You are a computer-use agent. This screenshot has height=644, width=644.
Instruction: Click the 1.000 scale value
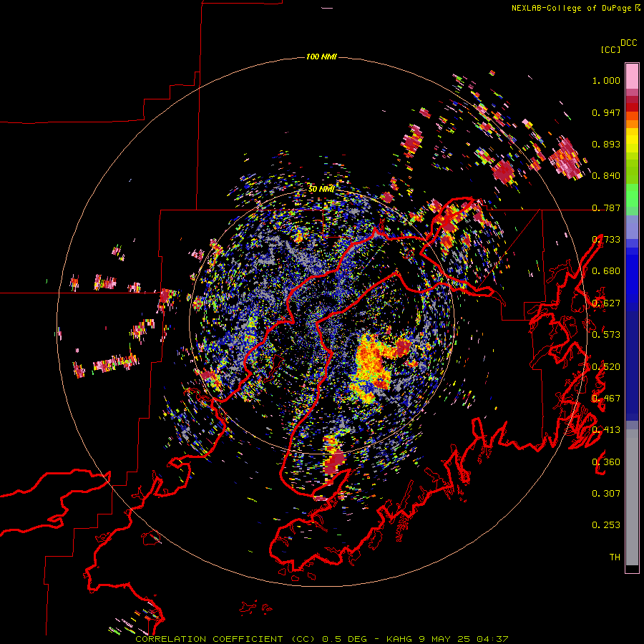click(x=606, y=80)
